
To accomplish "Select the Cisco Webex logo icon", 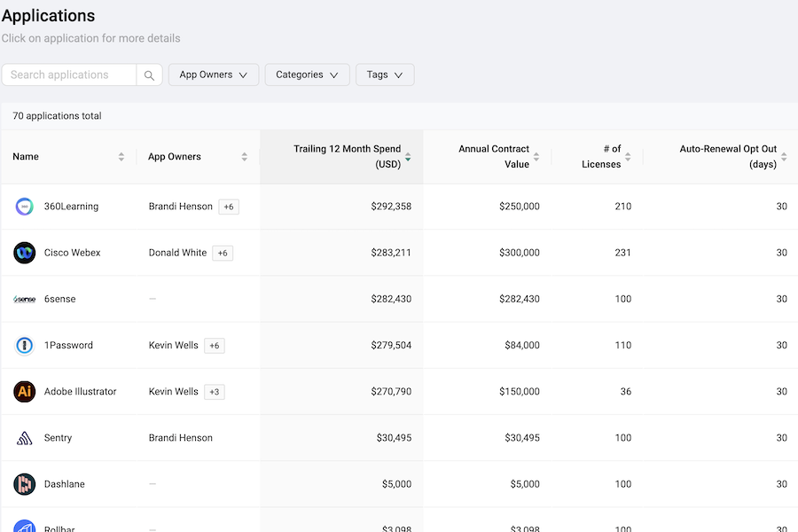I will pyautogui.click(x=25, y=253).
